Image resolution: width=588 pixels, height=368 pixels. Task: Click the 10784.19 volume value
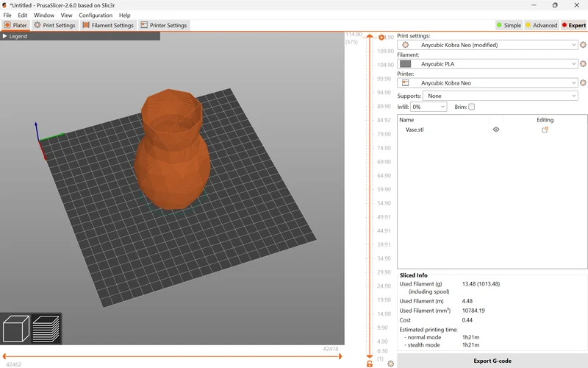(473, 311)
